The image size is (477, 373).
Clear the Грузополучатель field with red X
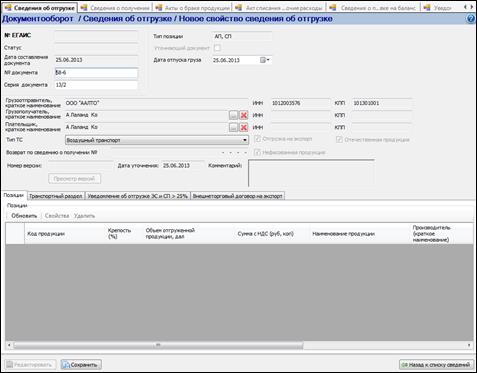244,115
